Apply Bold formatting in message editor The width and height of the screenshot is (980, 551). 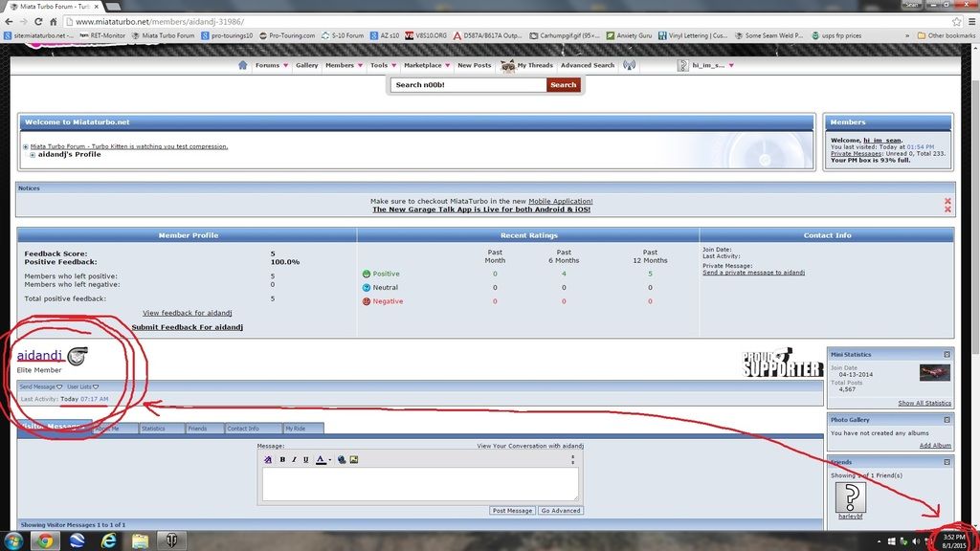pos(282,460)
